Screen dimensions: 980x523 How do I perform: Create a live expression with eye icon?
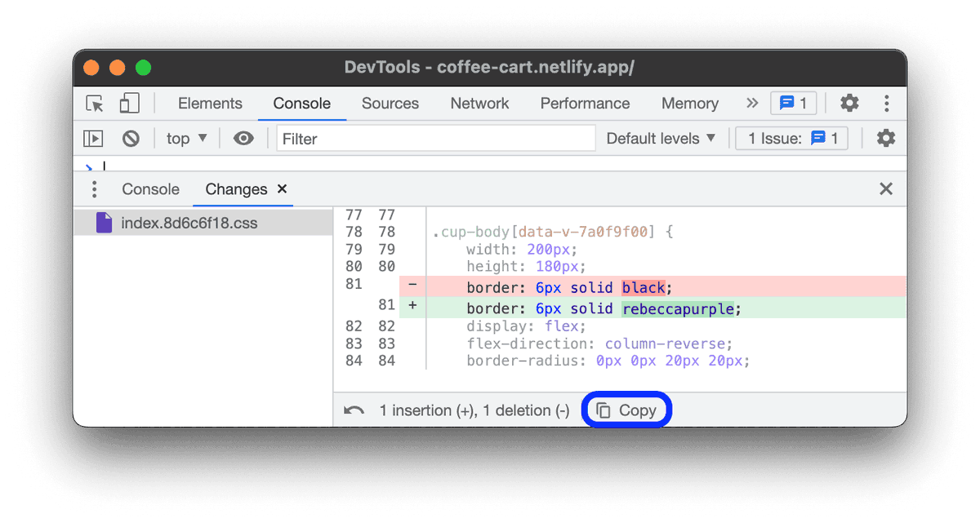point(243,139)
